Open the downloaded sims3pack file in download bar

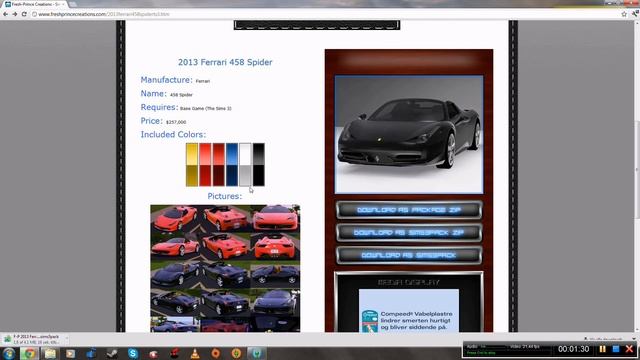pos(33,339)
